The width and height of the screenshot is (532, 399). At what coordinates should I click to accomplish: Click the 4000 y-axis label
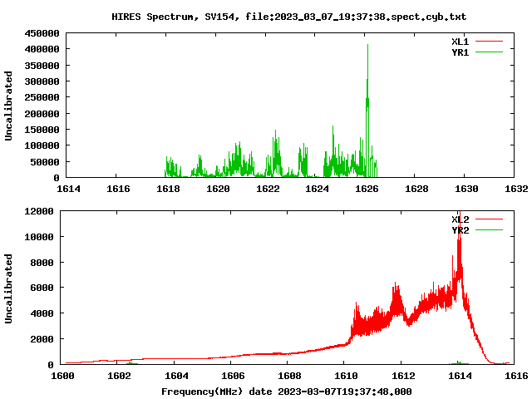(42, 313)
